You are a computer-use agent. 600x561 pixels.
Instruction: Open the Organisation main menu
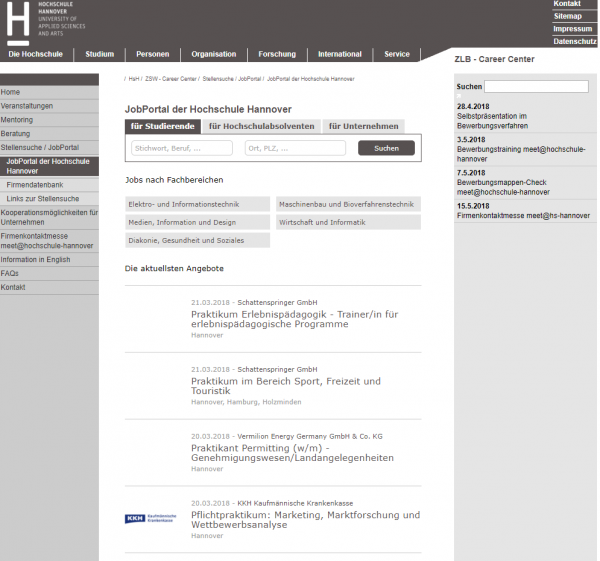214,54
